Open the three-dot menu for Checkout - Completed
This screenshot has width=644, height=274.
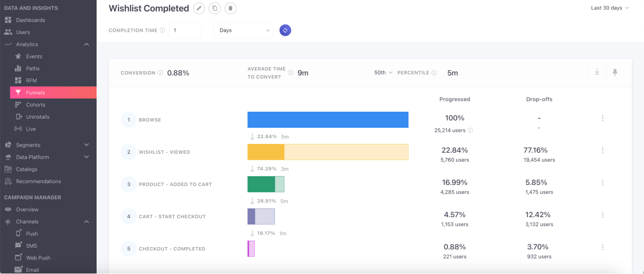coord(603,248)
